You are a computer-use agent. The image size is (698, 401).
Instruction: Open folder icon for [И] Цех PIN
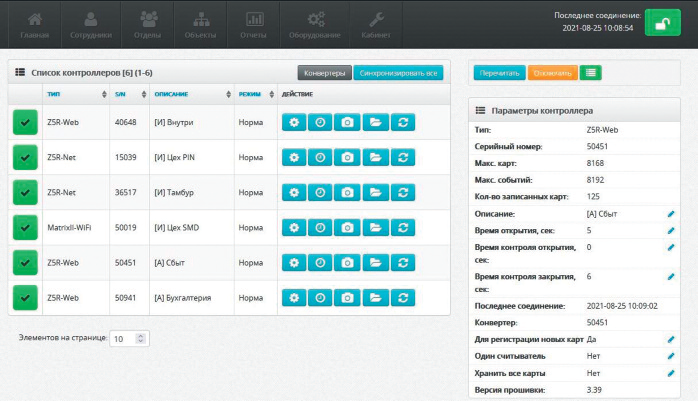(376, 157)
